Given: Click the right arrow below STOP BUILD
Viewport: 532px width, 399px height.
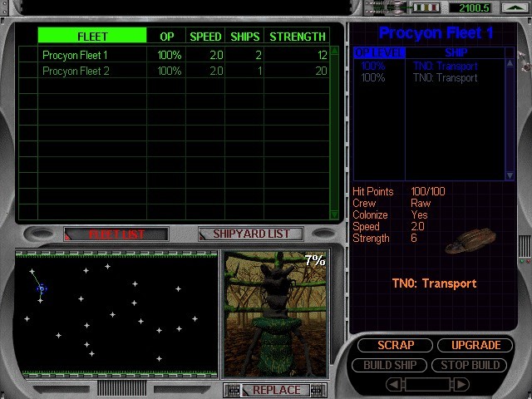Looking at the screenshot, I should (461, 384).
